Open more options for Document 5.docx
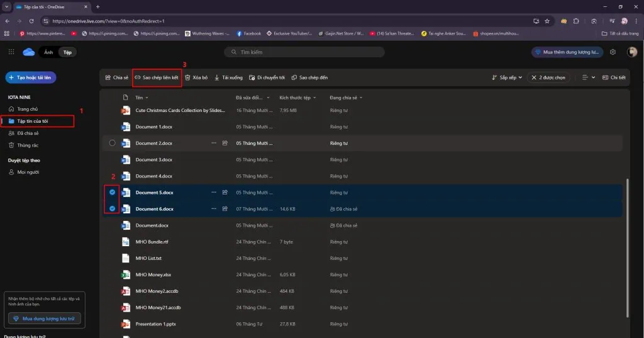 click(x=213, y=193)
